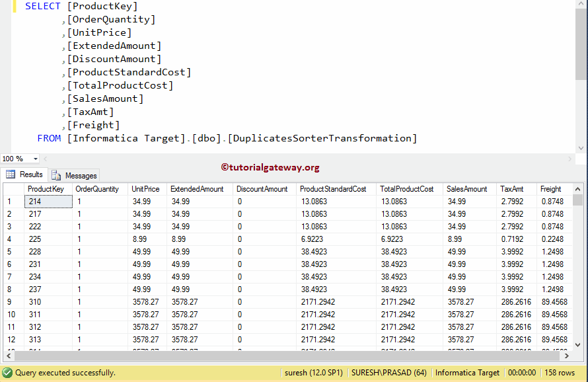Click the select-all corner cell of grid
588x382 pixels.
pos(14,189)
